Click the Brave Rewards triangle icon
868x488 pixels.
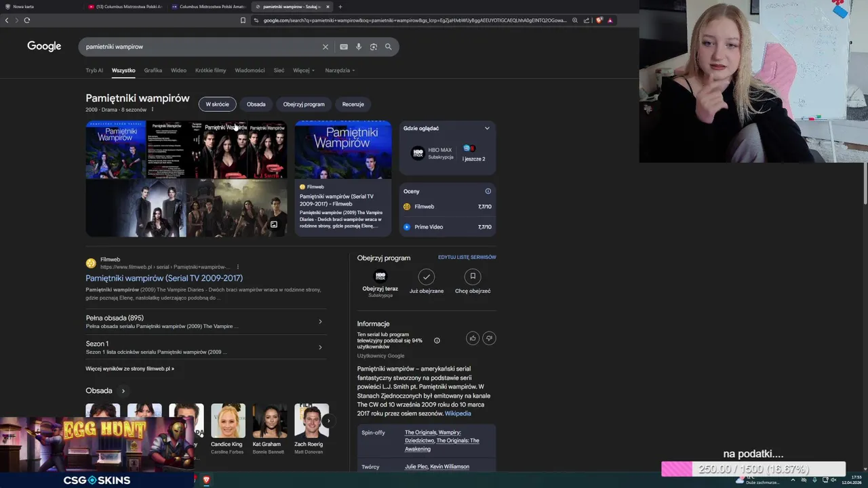(610, 20)
